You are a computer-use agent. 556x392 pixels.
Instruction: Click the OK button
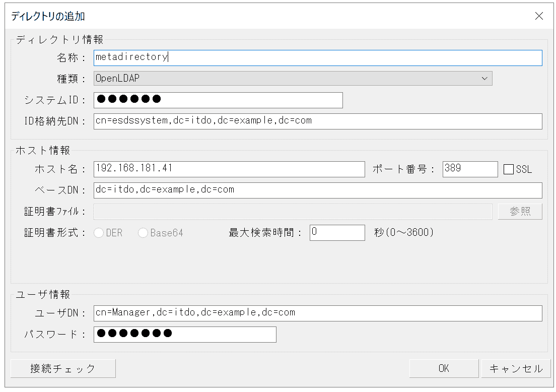(444, 368)
